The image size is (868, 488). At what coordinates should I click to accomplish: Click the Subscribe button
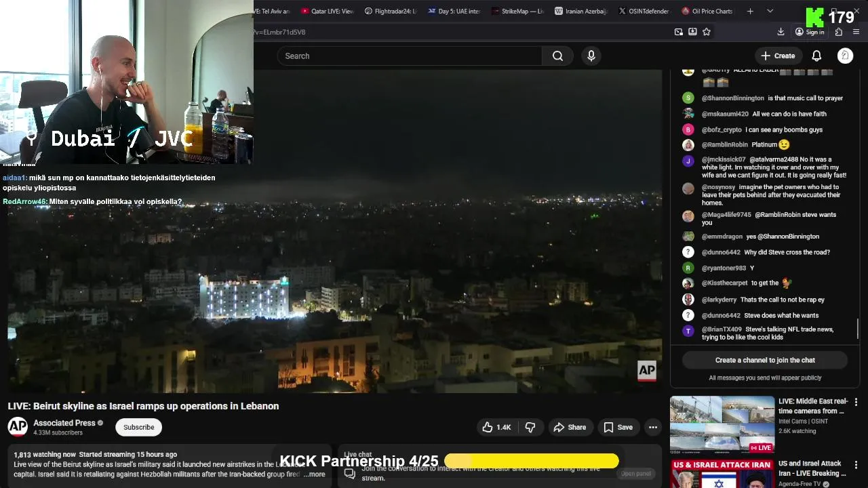pyautogui.click(x=138, y=427)
